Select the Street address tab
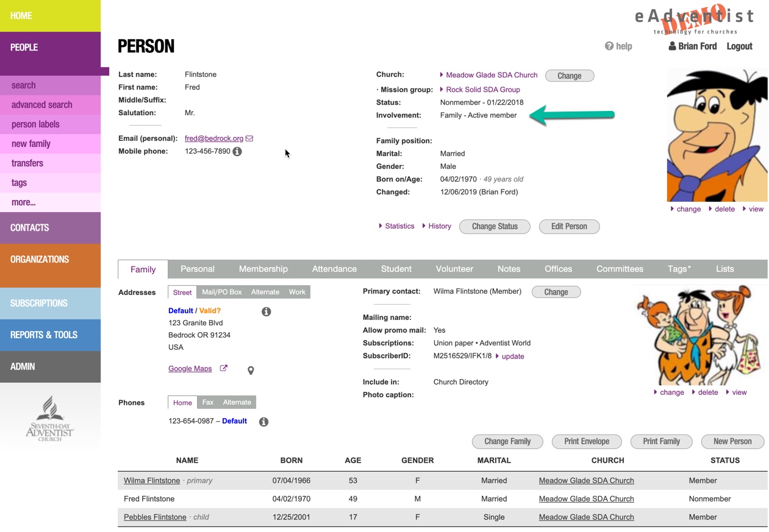Viewport: 769px width, 532px height. (x=182, y=293)
